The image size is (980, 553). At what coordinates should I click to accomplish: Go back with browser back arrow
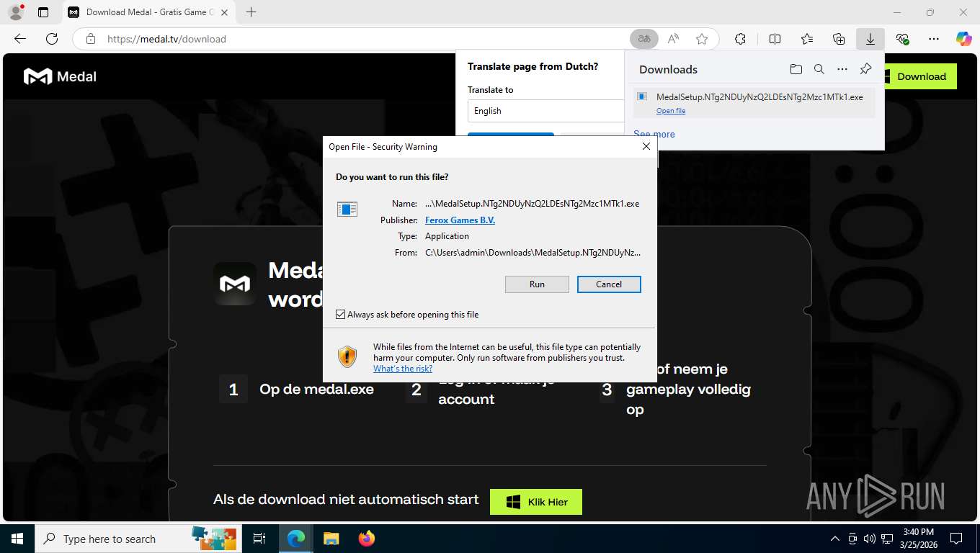tap(20, 39)
